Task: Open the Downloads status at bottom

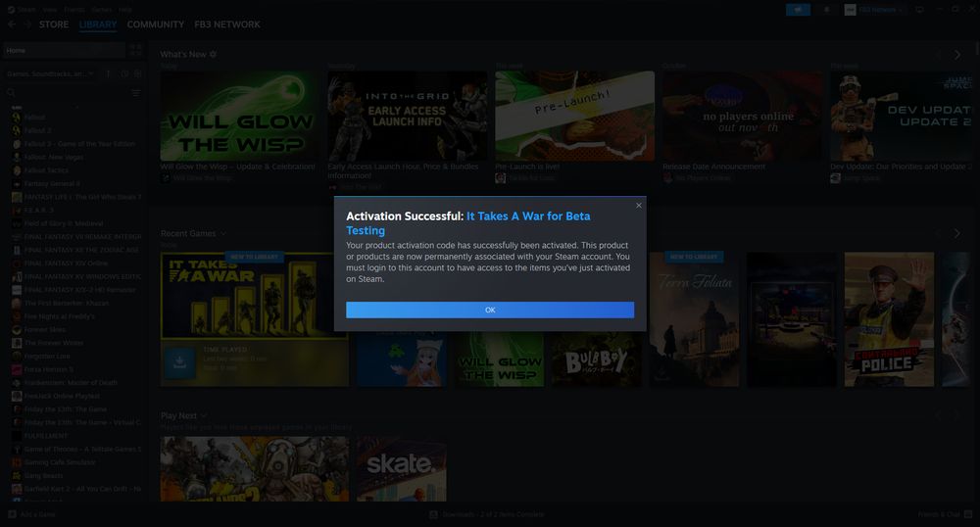Action: pyautogui.click(x=486, y=514)
